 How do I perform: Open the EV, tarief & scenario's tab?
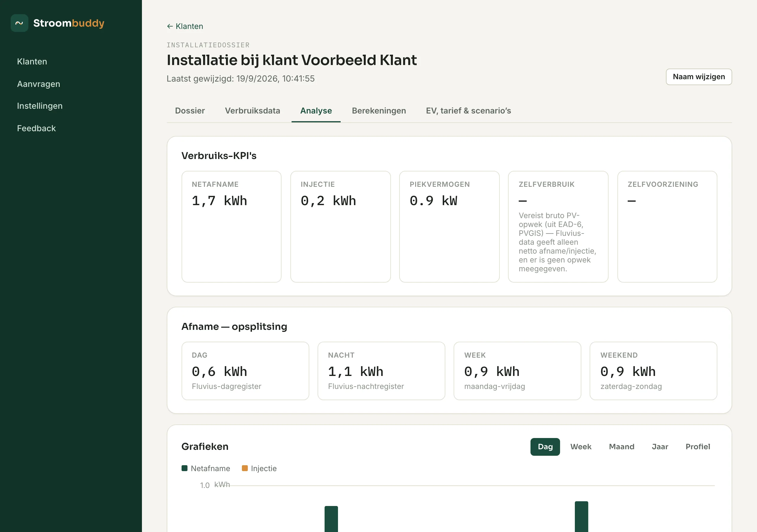[x=468, y=111]
